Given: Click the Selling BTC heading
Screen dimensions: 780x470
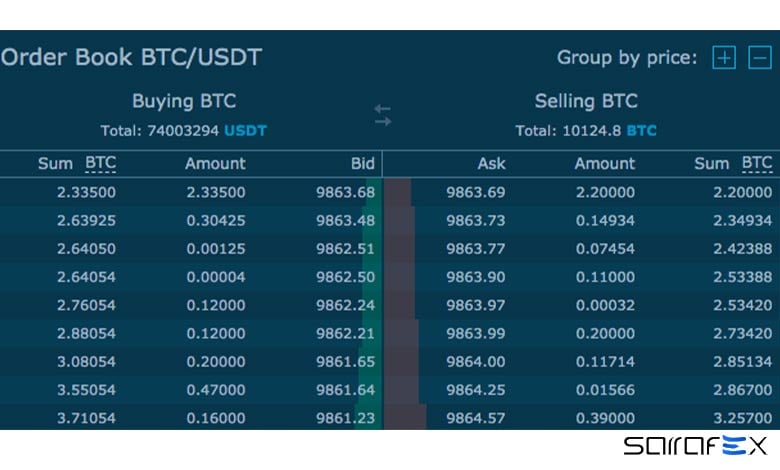Looking at the screenshot, I should point(586,101).
